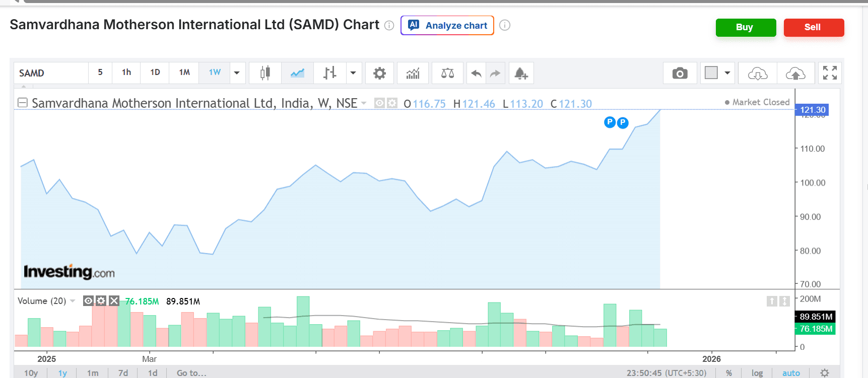The image size is (868, 378).
Task: Redo the chart action
Action: (x=495, y=73)
